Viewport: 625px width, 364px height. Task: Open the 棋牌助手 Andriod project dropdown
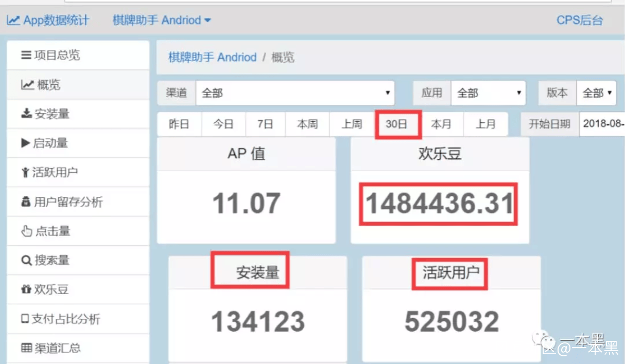pyautogui.click(x=162, y=21)
